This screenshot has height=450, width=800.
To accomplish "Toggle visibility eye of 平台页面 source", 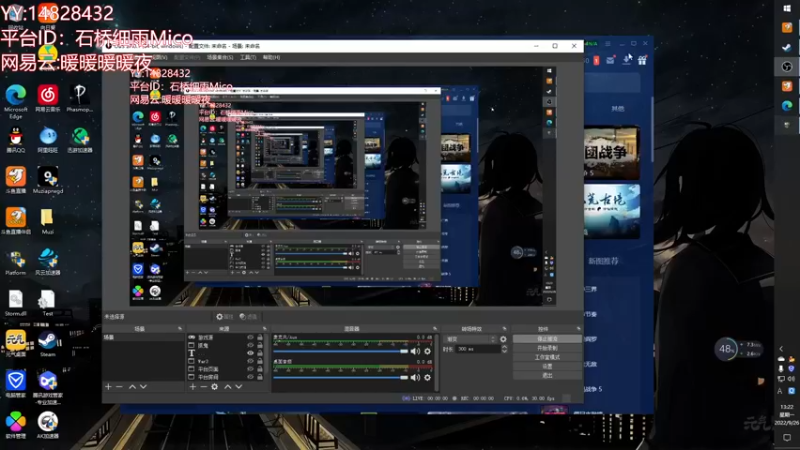I will (250, 369).
